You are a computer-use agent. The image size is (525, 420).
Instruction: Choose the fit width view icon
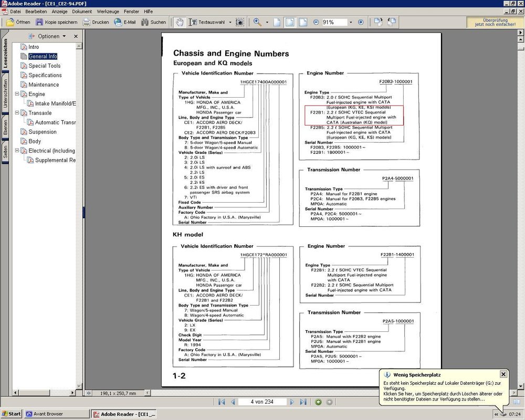click(303, 22)
